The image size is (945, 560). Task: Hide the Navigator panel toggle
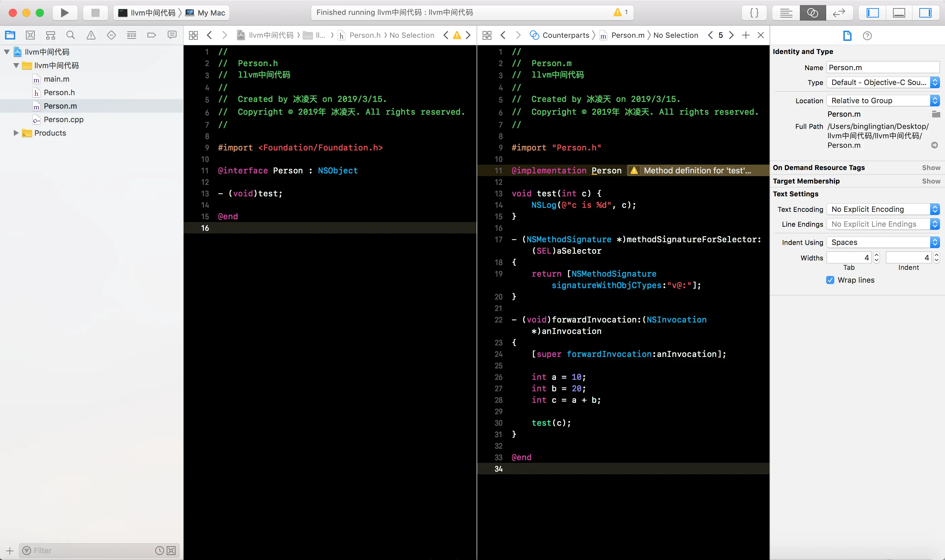(872, 13)
